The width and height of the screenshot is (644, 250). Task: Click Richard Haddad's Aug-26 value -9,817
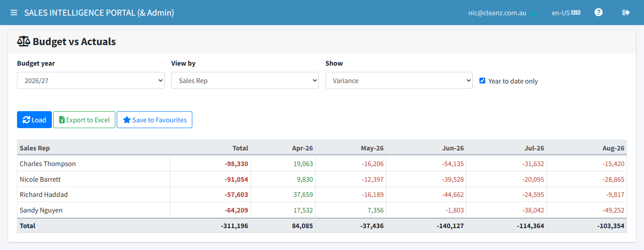point(615,195)
